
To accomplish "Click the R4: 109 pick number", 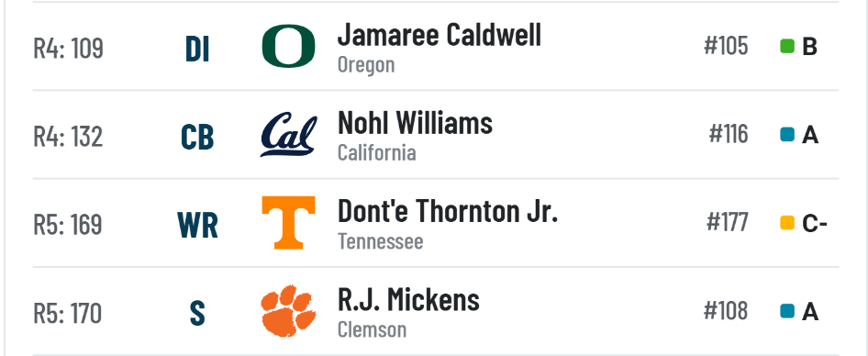I will pyautogui.click(x=68, y=48).
